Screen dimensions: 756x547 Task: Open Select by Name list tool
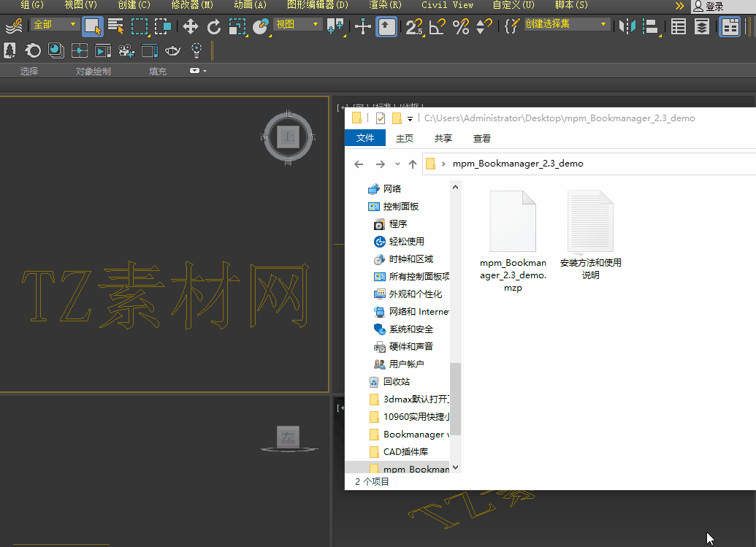click(x=115, y=26)
